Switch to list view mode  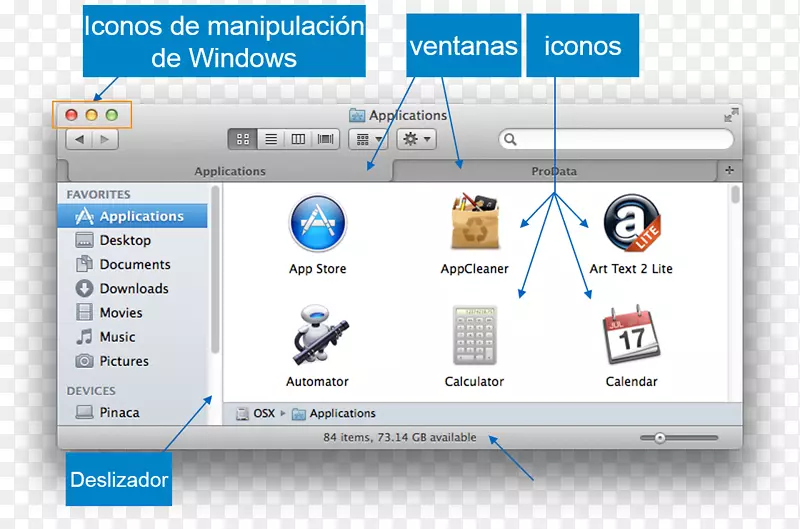271,139
